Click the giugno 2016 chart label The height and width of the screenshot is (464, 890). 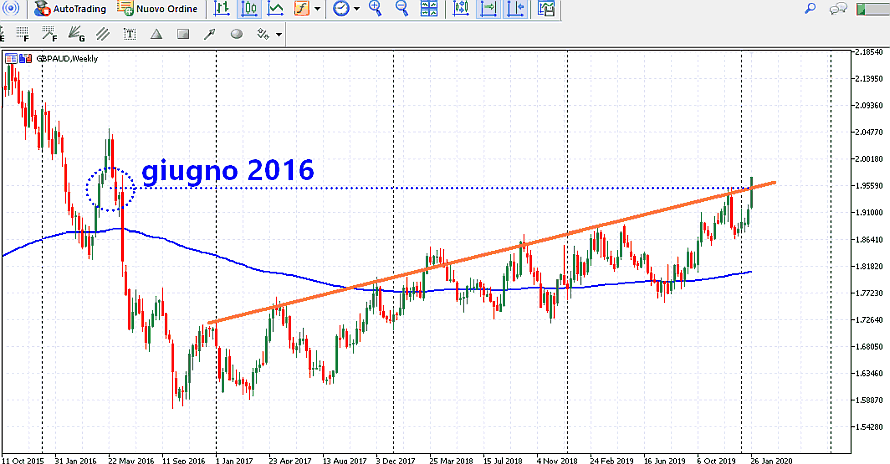228,171
